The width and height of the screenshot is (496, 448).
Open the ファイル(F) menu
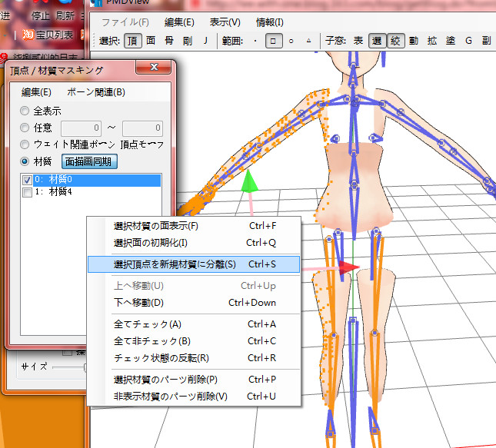(125, 22)
